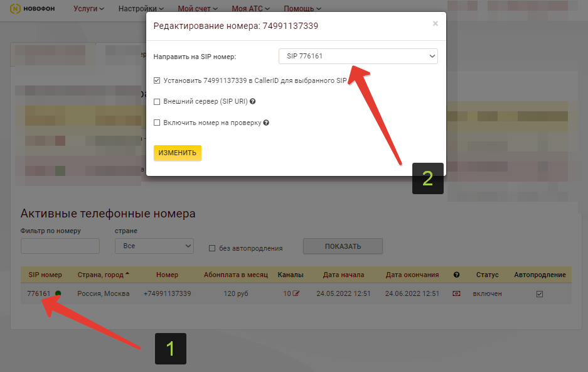Open the country filter dropdown 'Все'
The height and width of the screenshot is (372, 588).
pos(154,246)
